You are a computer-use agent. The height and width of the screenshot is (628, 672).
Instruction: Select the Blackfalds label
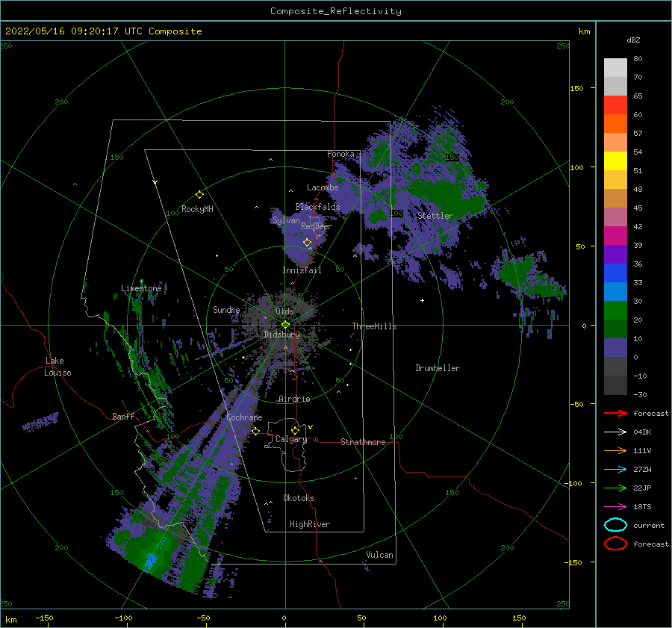317,207
